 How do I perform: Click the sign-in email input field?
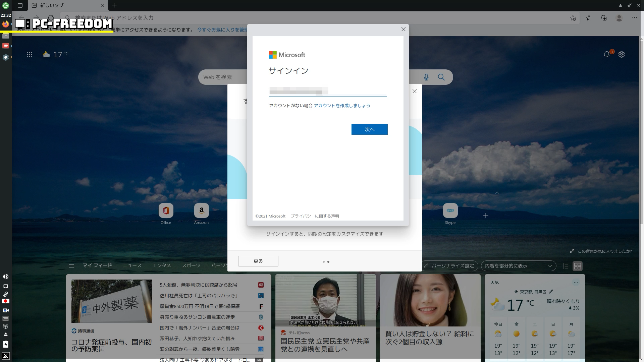[x=328, y=91]
